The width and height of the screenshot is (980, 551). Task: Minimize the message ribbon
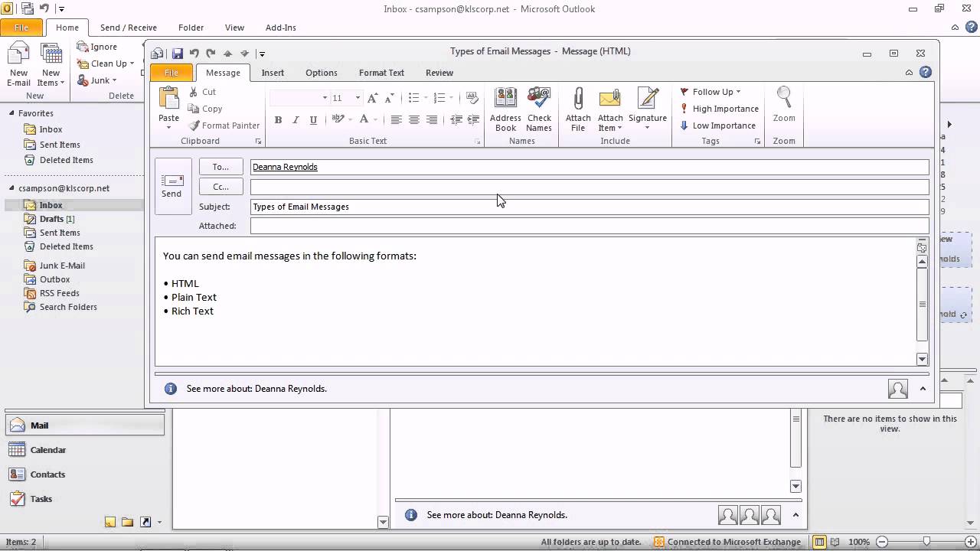pos(909,73)
